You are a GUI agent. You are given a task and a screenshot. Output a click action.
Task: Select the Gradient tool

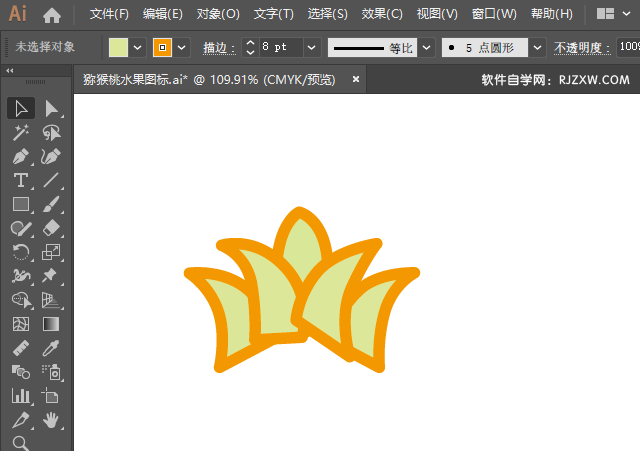(x=51, y=324)
